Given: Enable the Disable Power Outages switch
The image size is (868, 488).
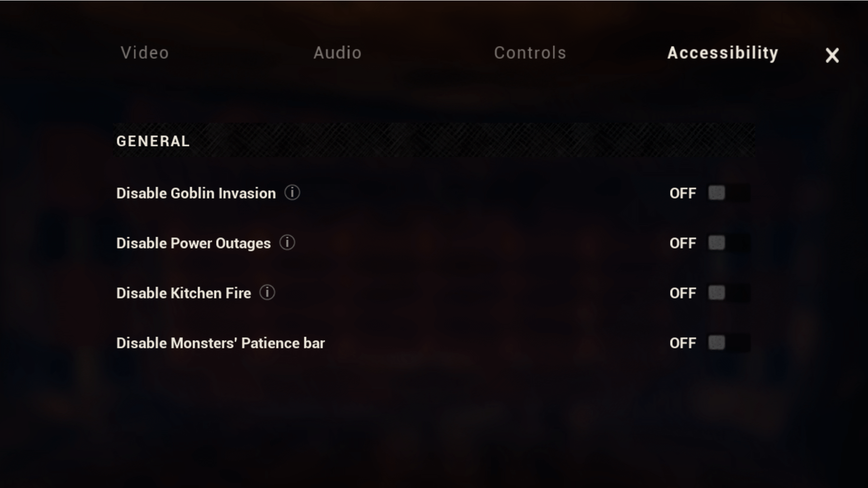Looking at the screenshot, I should click(x=728, y=243).
